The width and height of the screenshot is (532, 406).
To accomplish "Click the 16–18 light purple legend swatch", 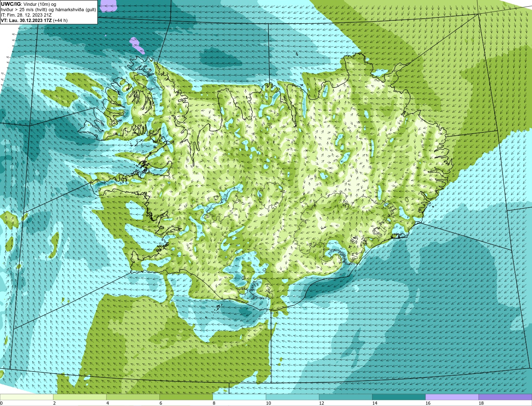I will tap(452, 397).
